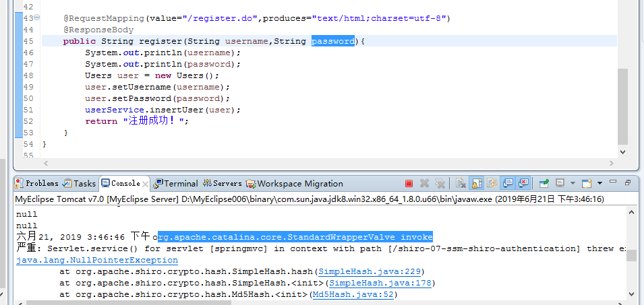Click 'user.setPassword(password);' on line 50
This screenshot has width=644, height=305.
coord(157,98)
